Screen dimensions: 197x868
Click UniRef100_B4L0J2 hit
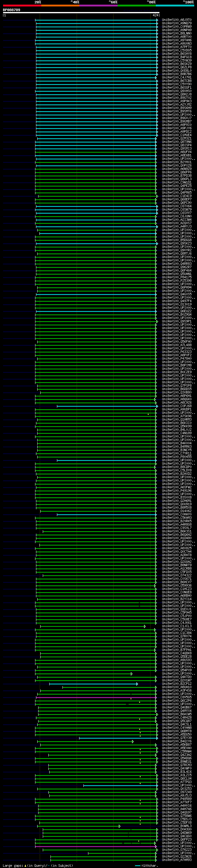(177, 430)
